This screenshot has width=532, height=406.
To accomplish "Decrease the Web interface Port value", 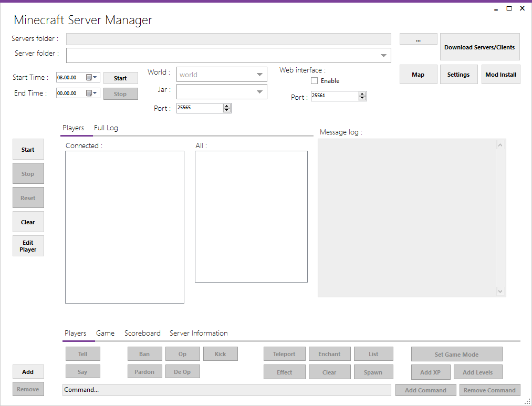I will coord(362,98).
